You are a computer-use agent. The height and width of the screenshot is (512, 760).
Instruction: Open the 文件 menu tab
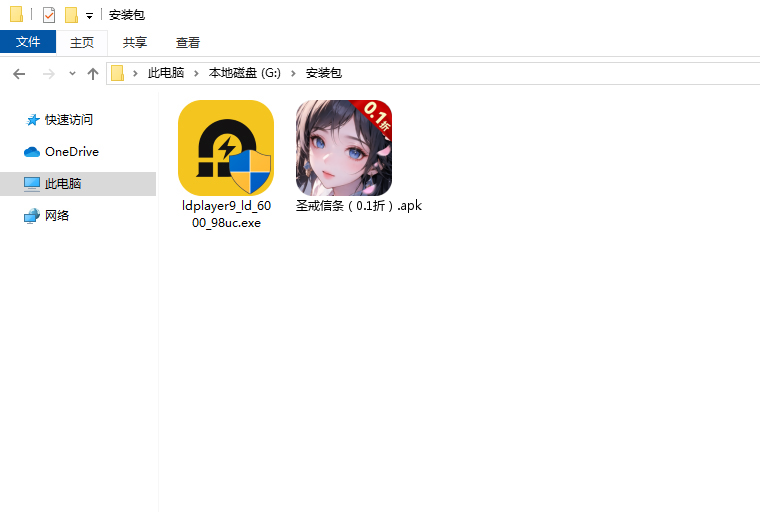coord(28,42)
